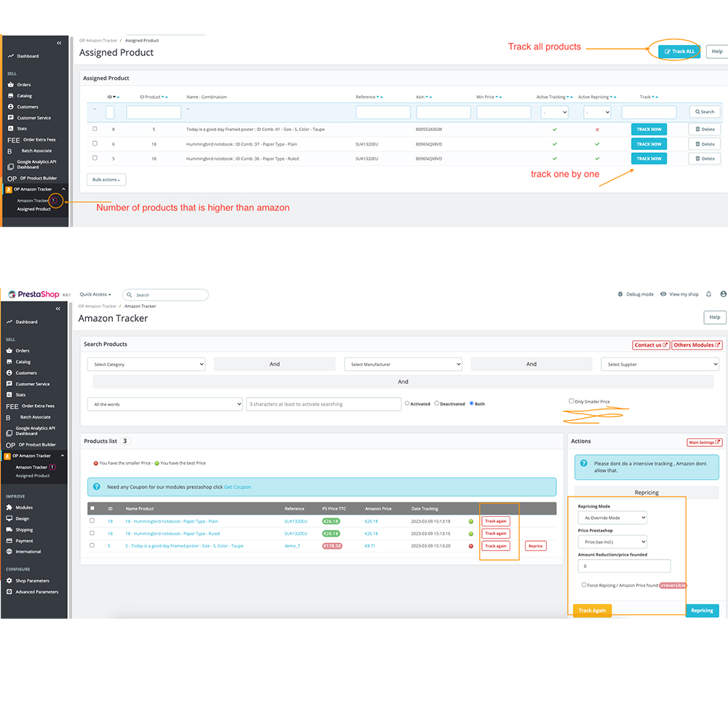Open Modules icon in the Amazon Tracker sidebar
728x728 pixels.
click(x=9, y=507)
